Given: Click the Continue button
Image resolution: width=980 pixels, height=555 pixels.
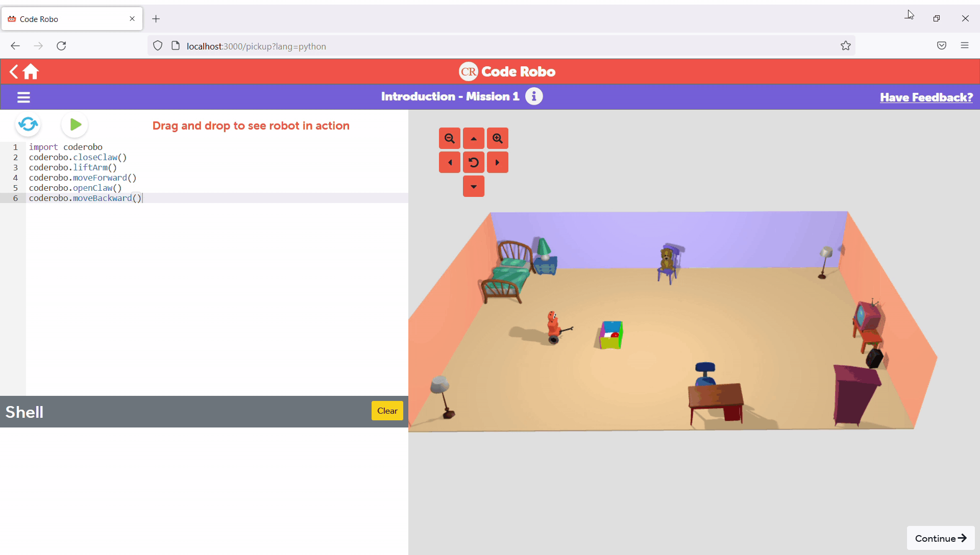Looking at the screenshot, I should pos(941,538).
